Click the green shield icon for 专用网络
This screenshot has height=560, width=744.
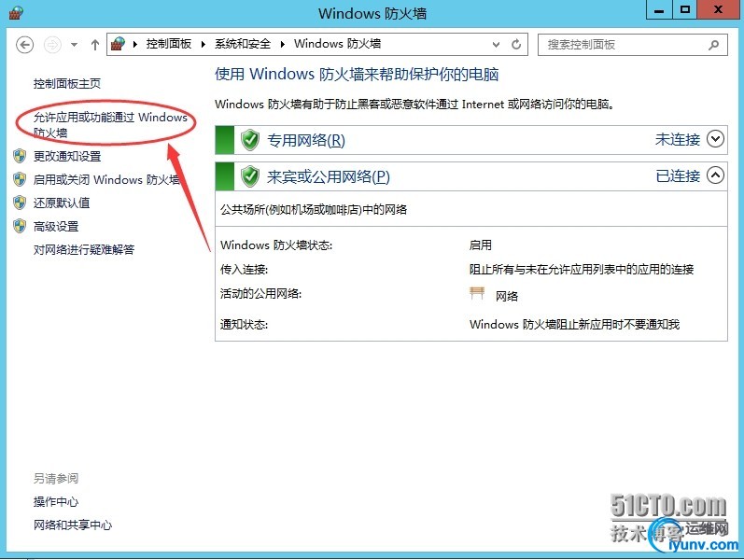coord(250,140)
